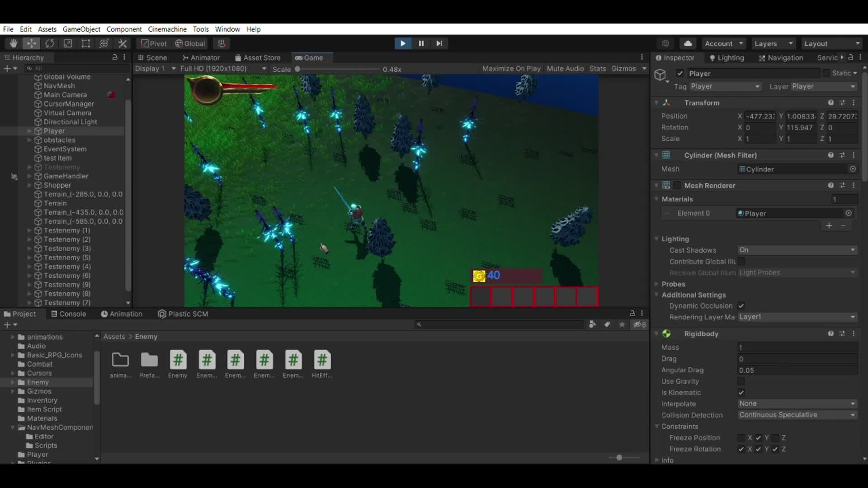This screenshot has height=488, width=868.
Task: Uncheck Freeze Rotation X constraint
Action: tap(741, 449)
